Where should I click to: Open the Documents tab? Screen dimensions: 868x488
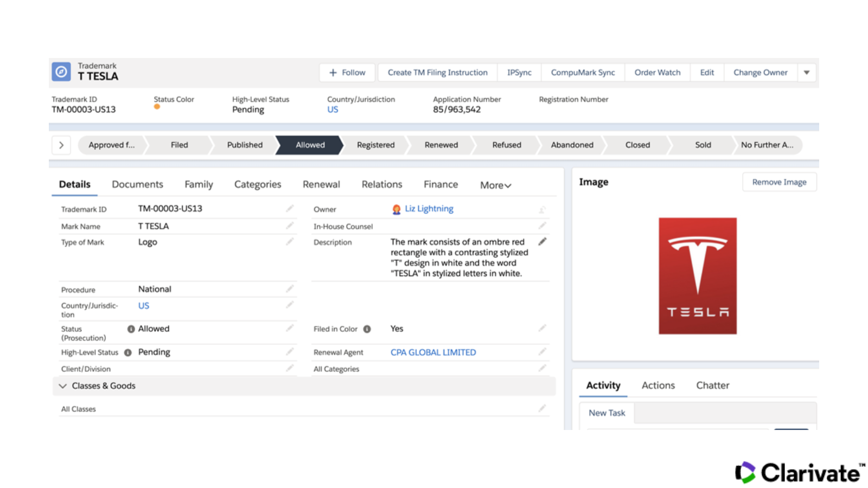(x=137, y=184)
